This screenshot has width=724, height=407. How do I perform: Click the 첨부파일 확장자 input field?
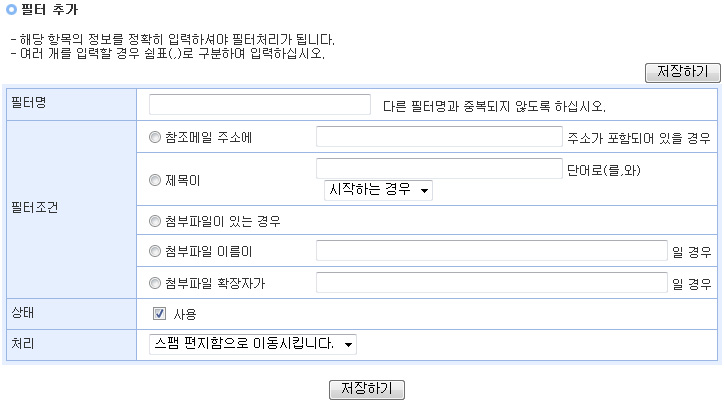click(491, 283)
